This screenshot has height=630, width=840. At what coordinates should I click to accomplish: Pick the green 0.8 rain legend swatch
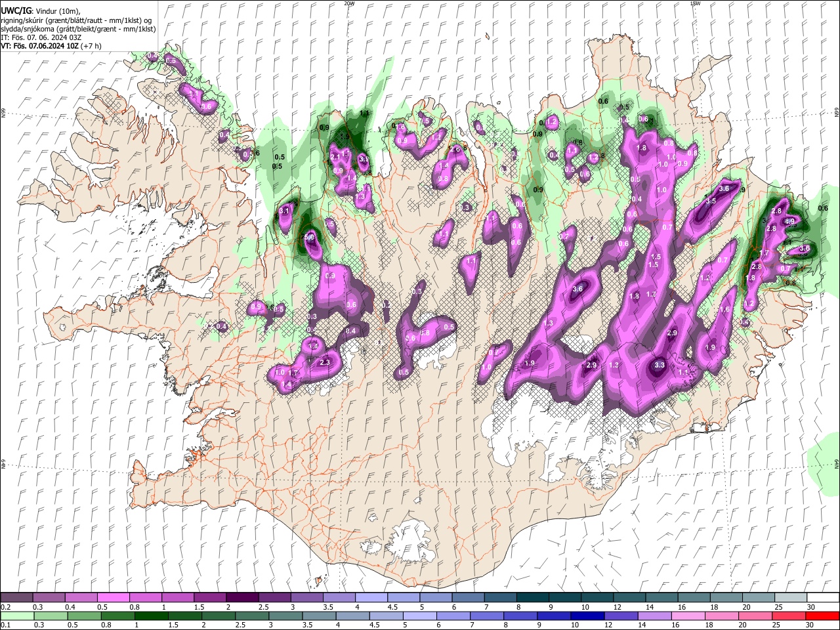pos(117,616)
